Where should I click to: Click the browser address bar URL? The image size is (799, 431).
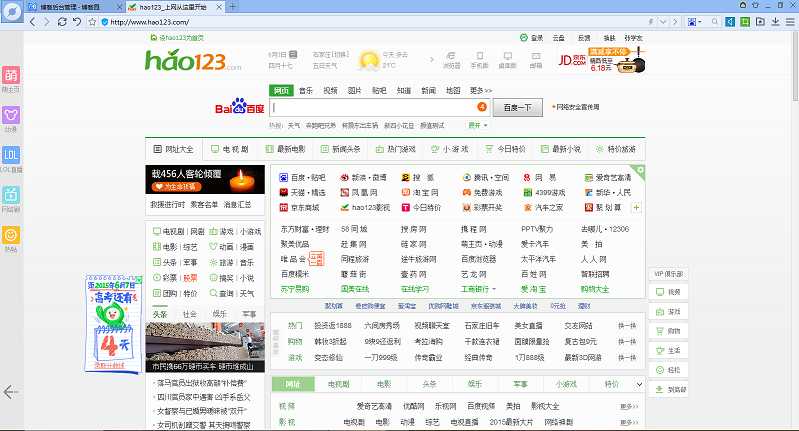[x=150, y=22]
